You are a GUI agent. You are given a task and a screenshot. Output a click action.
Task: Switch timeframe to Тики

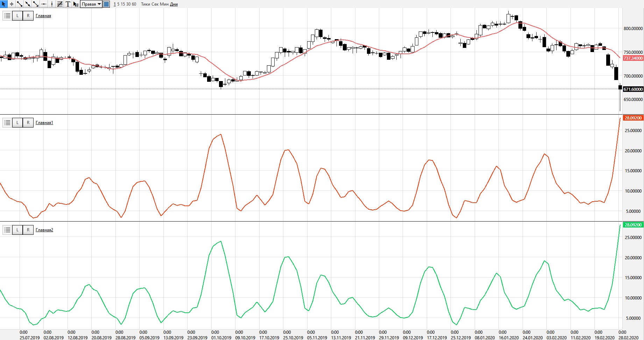146,4
